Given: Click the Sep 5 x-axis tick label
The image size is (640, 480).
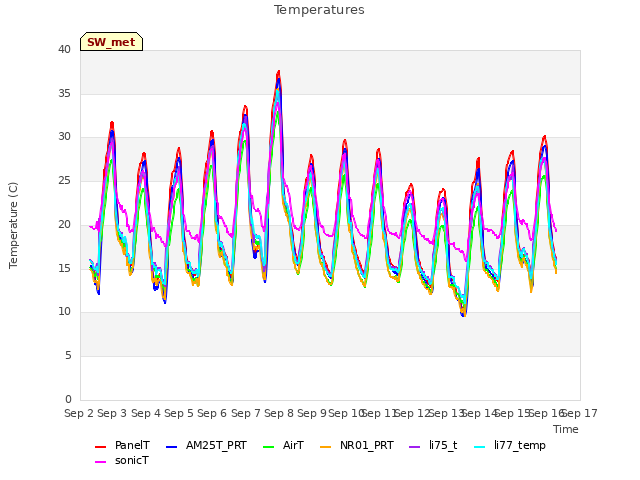Looking at the screenshot, I should (179, 413).
